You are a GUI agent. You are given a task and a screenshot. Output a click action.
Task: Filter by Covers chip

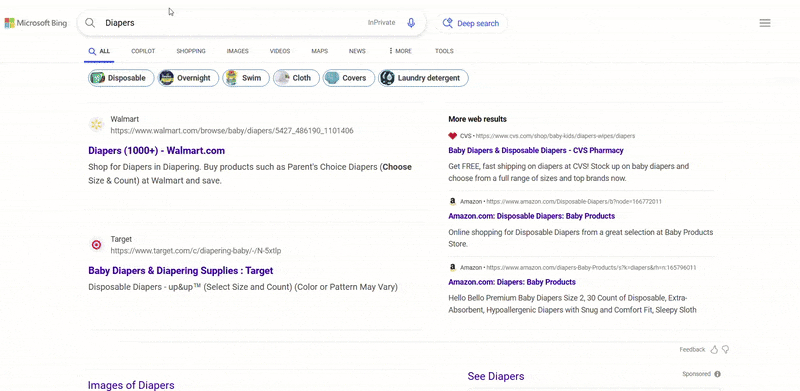click(x=349, y=78)
